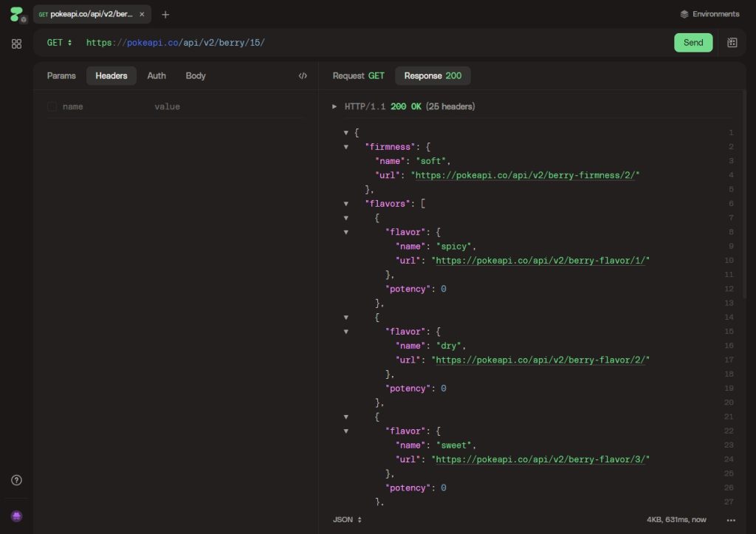The height and width of the screenshot is (534, 756).
Task: Switch to the Params tab
Action: [61, 76]
